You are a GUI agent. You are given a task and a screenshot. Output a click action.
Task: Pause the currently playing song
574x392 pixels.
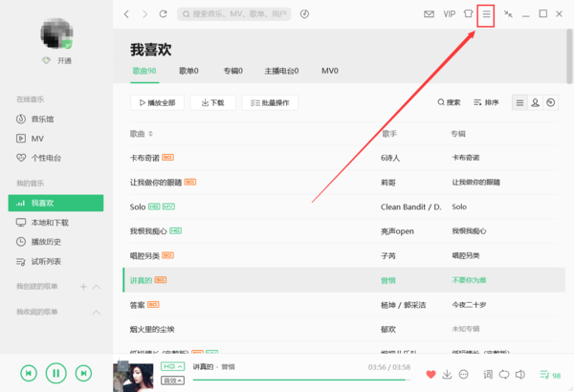(56, 373)
